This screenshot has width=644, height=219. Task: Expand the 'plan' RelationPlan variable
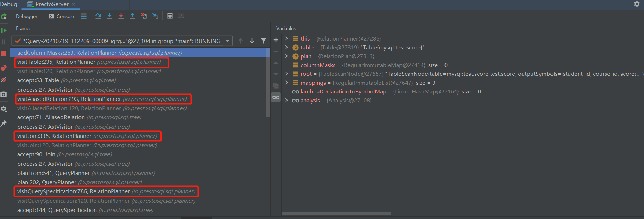pyautogui.click(x=286, y=56)
